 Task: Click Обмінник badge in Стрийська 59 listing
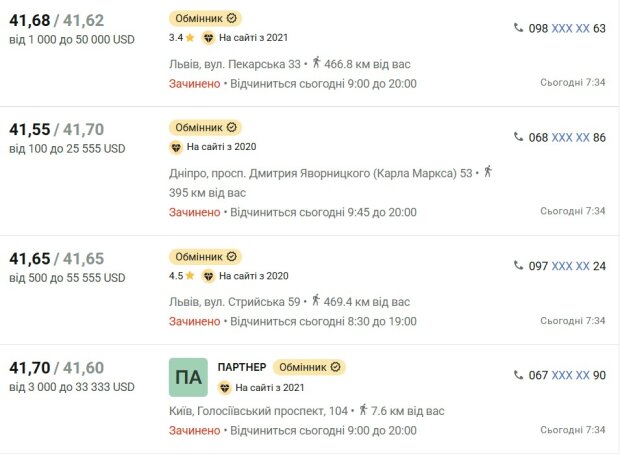206,257
